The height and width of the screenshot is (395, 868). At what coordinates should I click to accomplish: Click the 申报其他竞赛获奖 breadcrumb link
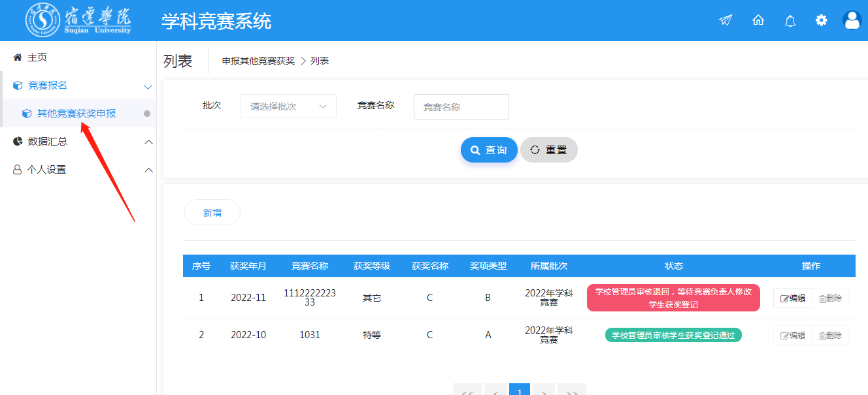tap(258, 61)
